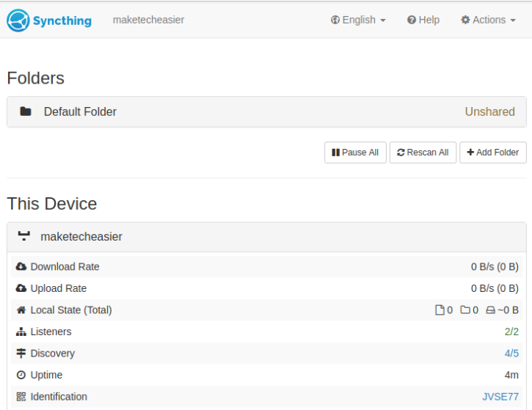Screen dimensions: 532x410
Task: Click the question mark Help icon
Action: pos(412,20)
